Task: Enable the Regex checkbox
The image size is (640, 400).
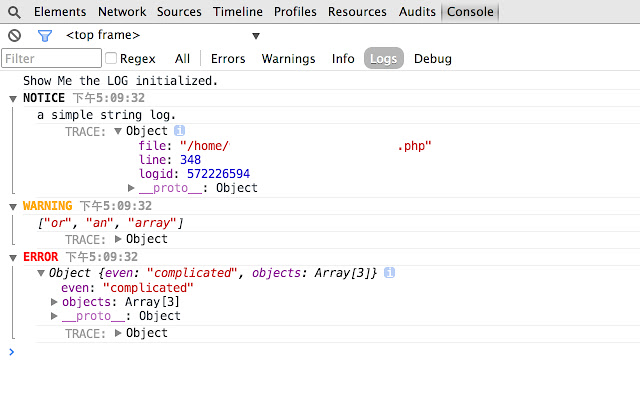Action: click(x=111, y=59)
